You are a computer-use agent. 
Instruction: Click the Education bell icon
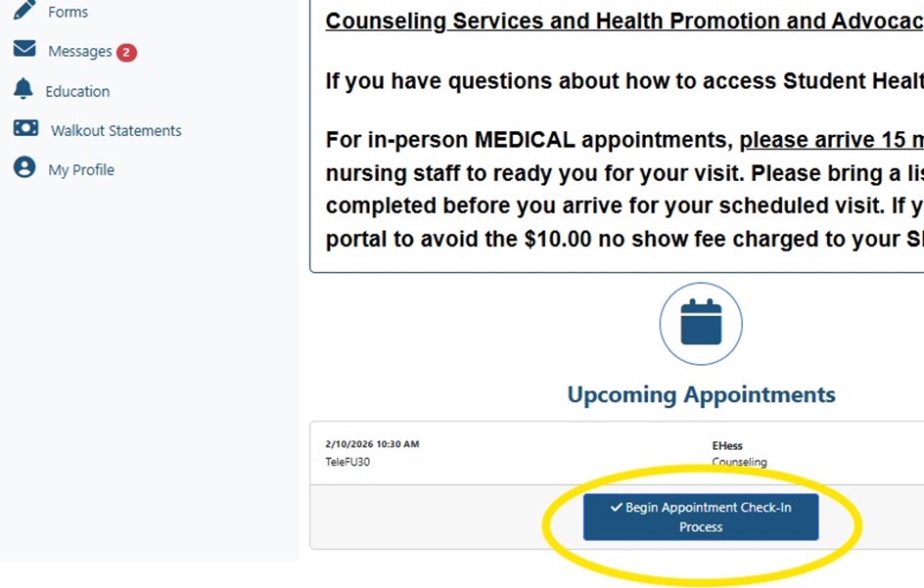point(22,90)
